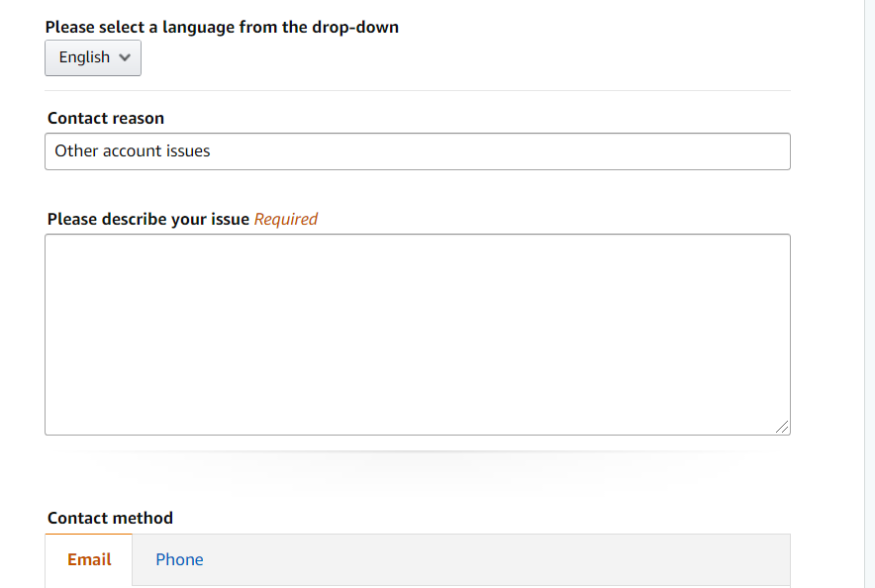Click the 'Contact reason' label
The height and width of the screenshot is (588, 875).
point(106,118)
